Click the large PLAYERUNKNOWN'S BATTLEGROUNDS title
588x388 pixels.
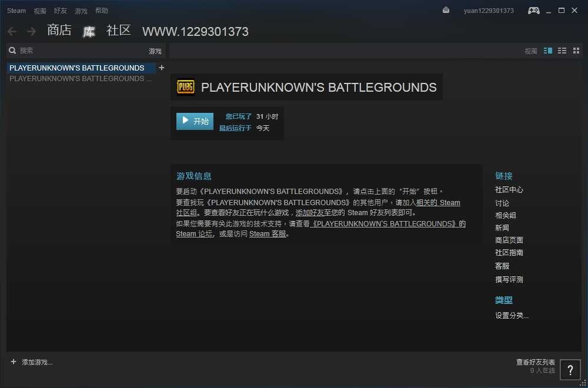click(319, 88)
